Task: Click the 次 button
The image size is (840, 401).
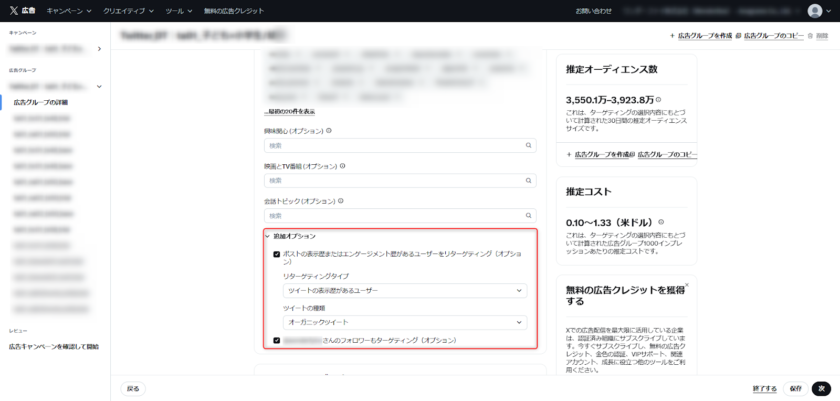Action: pos(821,388)
